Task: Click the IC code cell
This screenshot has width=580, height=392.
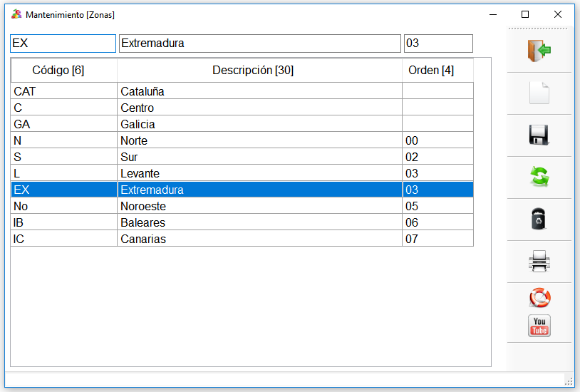Action: (x=64, y=238)
